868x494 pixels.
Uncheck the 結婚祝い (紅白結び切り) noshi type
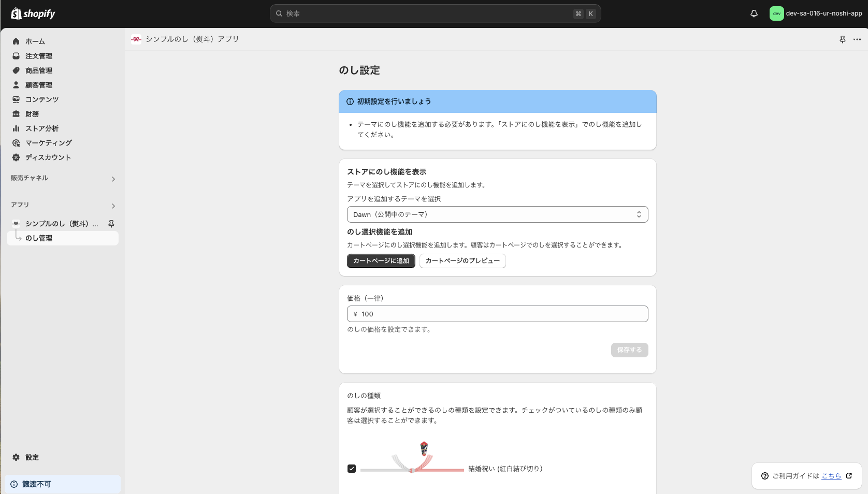point(352,469)
